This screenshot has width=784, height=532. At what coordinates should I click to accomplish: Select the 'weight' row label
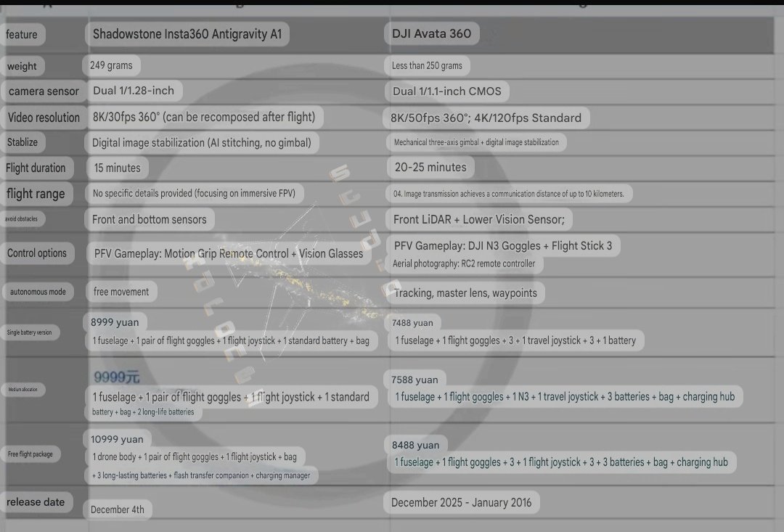[x=22, y=66]
